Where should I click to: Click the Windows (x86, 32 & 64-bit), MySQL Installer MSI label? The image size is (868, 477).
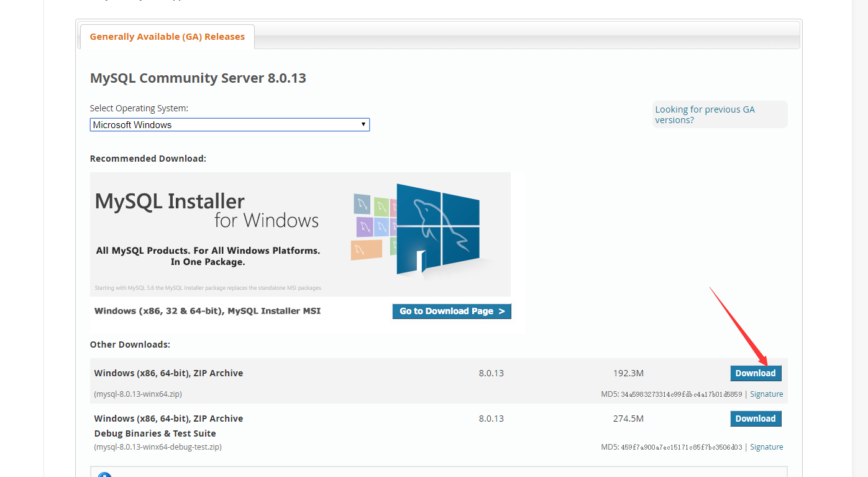coord(208,311)
